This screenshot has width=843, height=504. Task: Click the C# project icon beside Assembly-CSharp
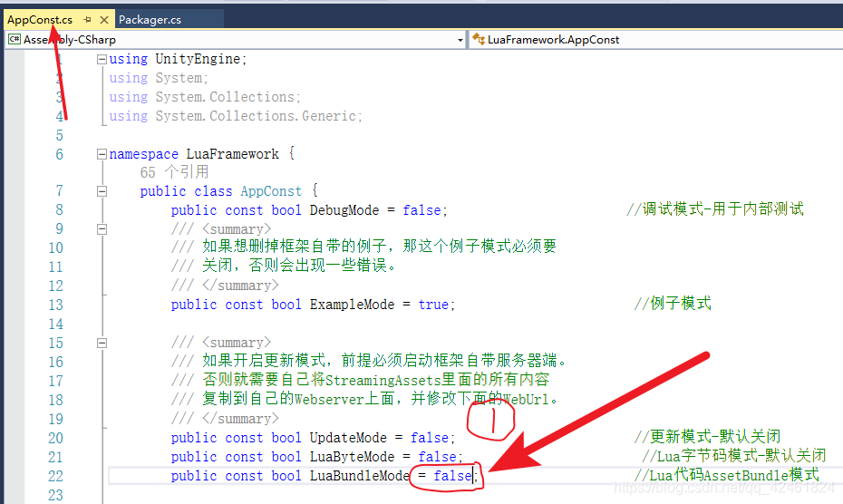pyautogui.click(x=15, y=39)
